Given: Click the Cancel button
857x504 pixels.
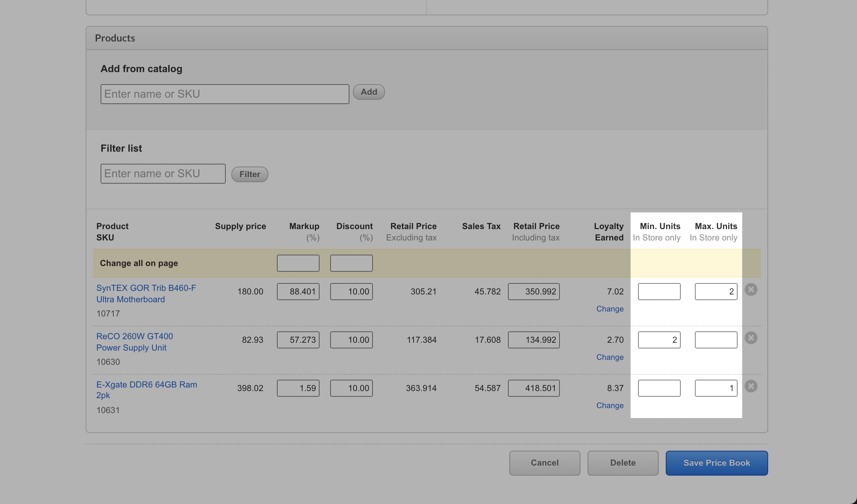Looking at the screenshot, I should 544,463.
